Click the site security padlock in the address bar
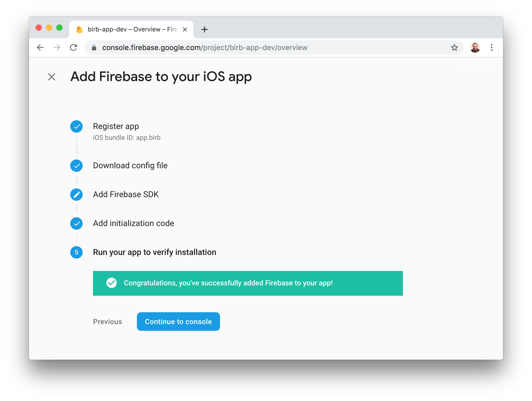 [x=94, y=47]
